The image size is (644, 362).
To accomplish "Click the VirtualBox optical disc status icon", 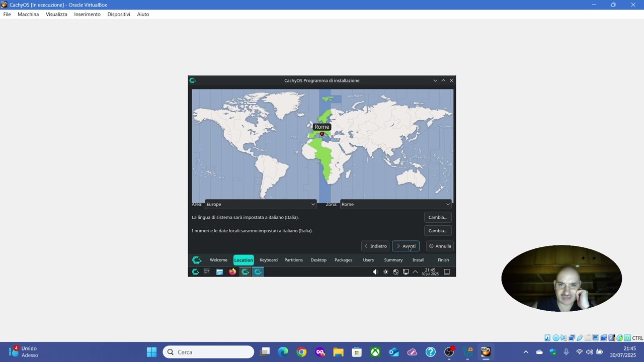I will (556, 338).
